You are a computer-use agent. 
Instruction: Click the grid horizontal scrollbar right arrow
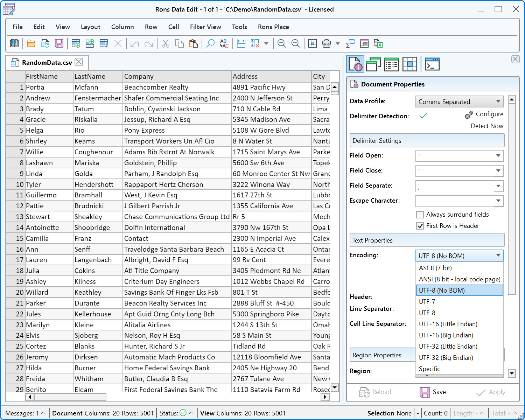[x=325, y=397]
